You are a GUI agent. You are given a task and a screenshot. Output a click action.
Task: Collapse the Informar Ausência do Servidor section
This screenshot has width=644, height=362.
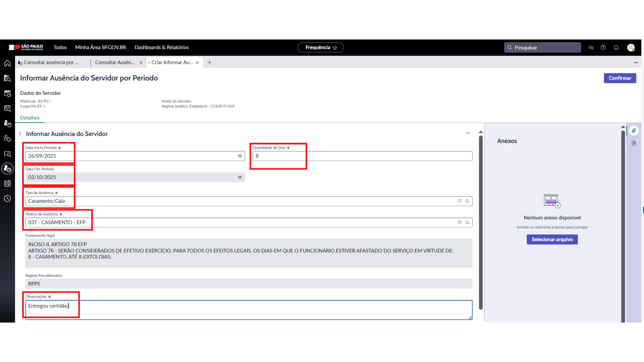tap(468, 133)
